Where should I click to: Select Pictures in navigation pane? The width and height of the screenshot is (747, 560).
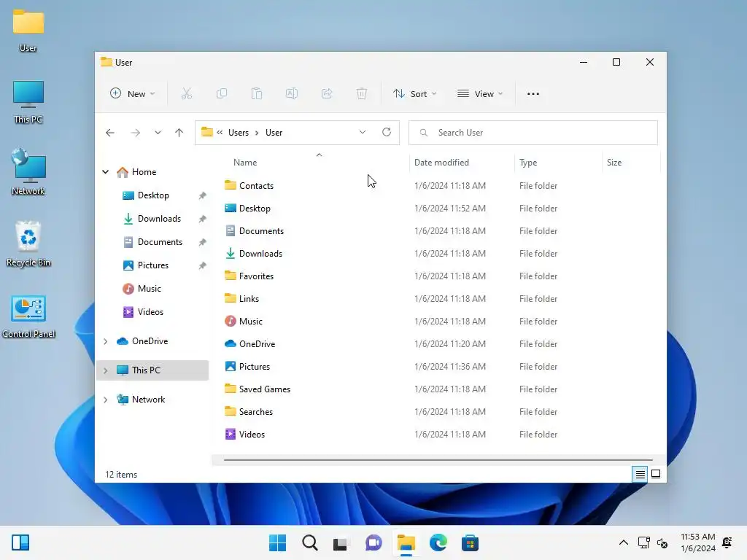(x=153, y=265)
